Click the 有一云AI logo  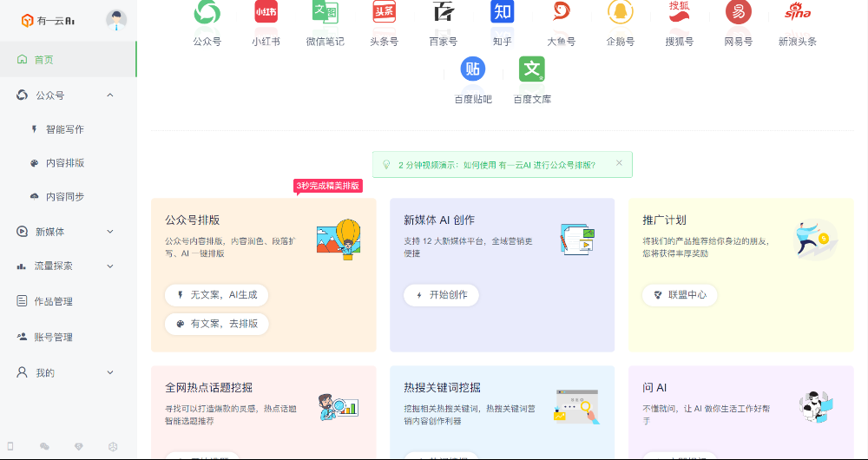[x=48, y=21]
